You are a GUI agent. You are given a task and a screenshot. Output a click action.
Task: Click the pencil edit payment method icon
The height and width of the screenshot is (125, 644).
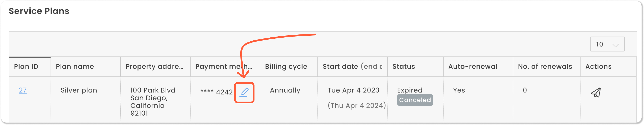pyautogui.click(x=244, y=92)
